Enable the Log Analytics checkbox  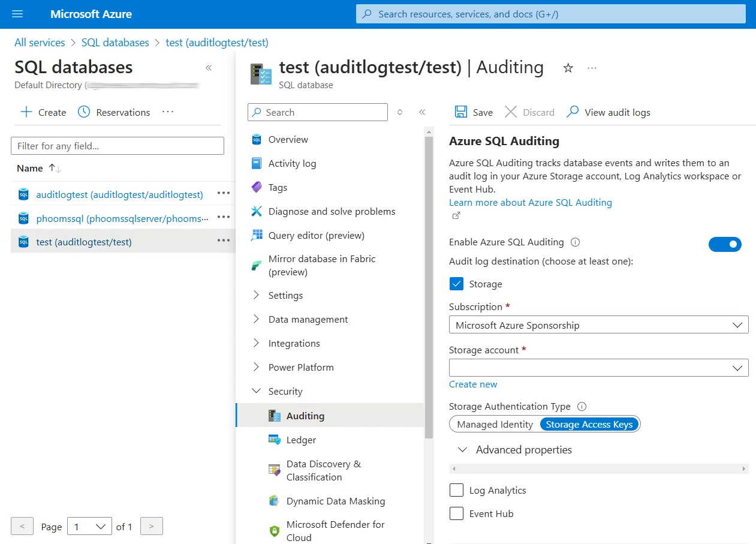click(x=456, y=490)
